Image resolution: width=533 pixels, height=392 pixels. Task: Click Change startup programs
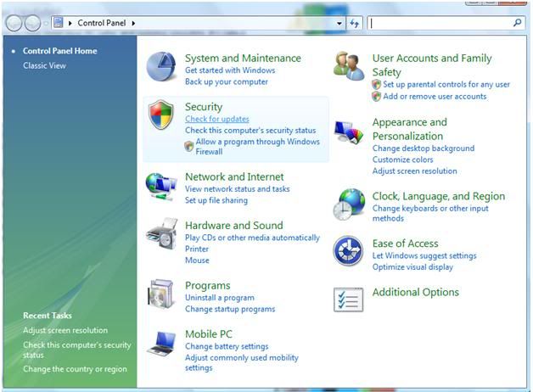click(230, 309)
